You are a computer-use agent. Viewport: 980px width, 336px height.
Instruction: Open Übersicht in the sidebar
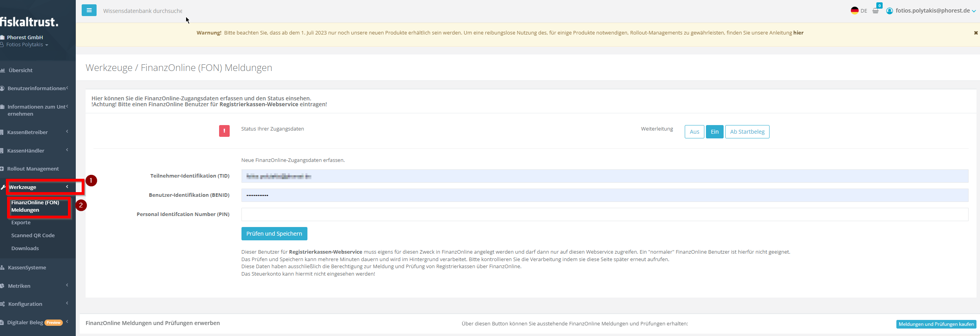pyautogui.click(x=20, y=71)
